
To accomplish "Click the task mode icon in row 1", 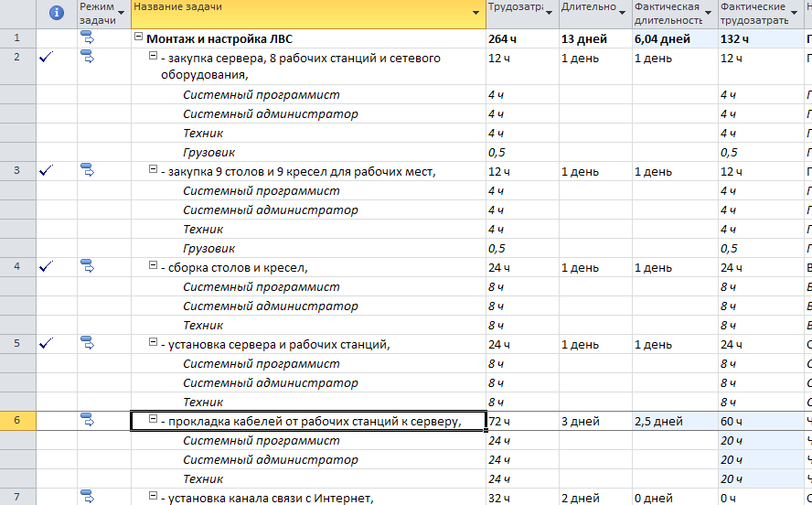I will pos(88,38).
